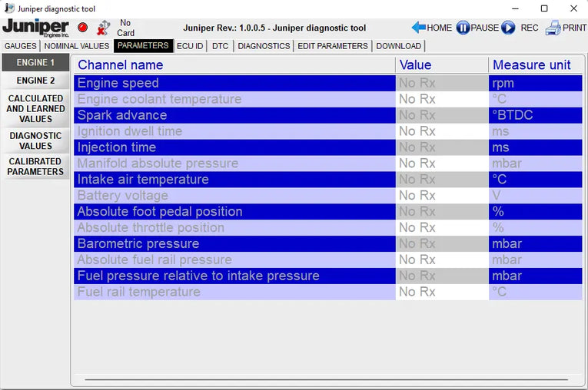Viewport: 588px width, 390px height.
Task: Select the PARAMETERS tab
Action: tap(143, 46)
